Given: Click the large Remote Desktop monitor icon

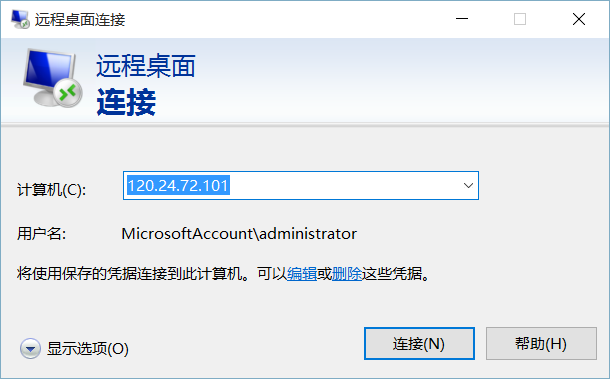Looking at the screenshot, I should 53,78.
